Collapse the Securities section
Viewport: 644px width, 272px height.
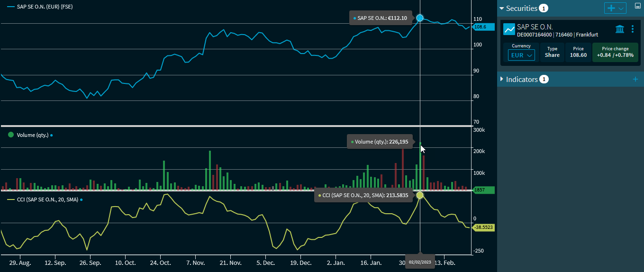pos(502,9)
